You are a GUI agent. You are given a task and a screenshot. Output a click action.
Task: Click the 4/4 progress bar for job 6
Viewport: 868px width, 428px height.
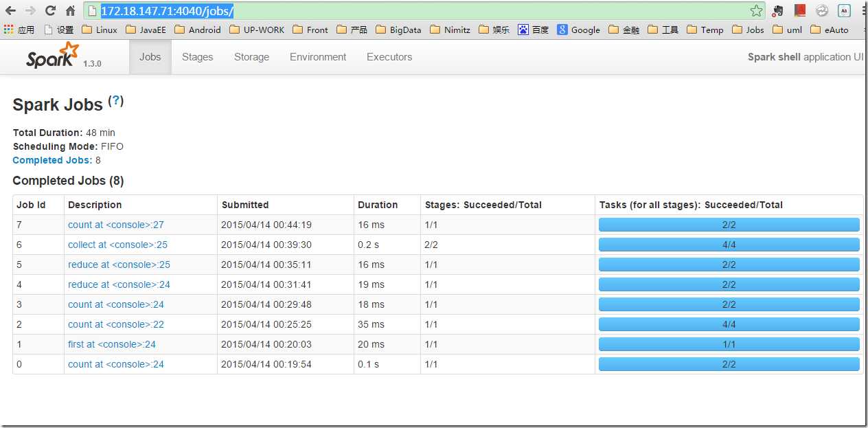pos(729,245)
